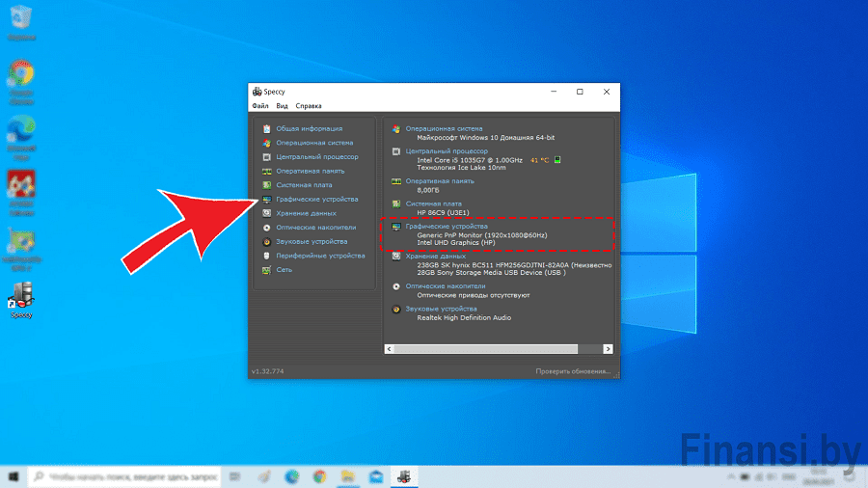Image resolution: width=868 pixels, height=488 pixels.
Task: Open Оперативная память summary heading link
Action: pyautogui.click(x=440, y=181)
